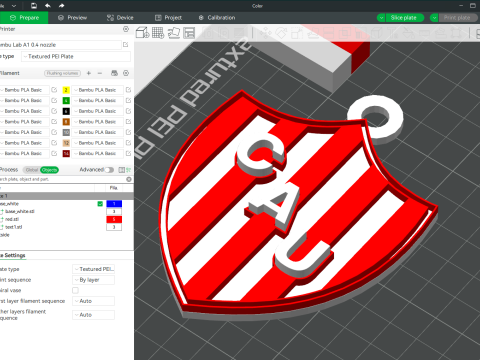The image size is (480, 360).
Task: Click the printer name Bambu Lab A1 field
Action: pos(60,45)
